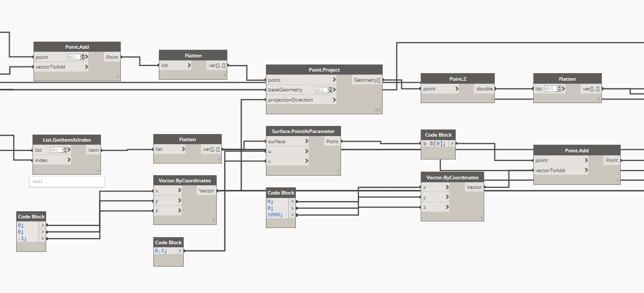This screenshot has height=293, width=644.
Task: Expand the v port chevron
Action: click(x=307, y=161)
